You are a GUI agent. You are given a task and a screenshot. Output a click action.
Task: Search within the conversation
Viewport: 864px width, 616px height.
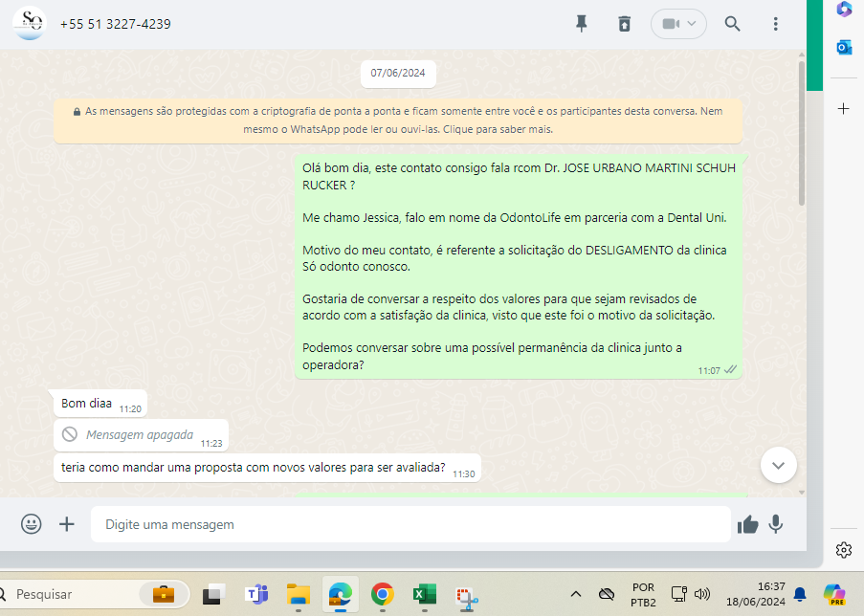click(732, 24)
